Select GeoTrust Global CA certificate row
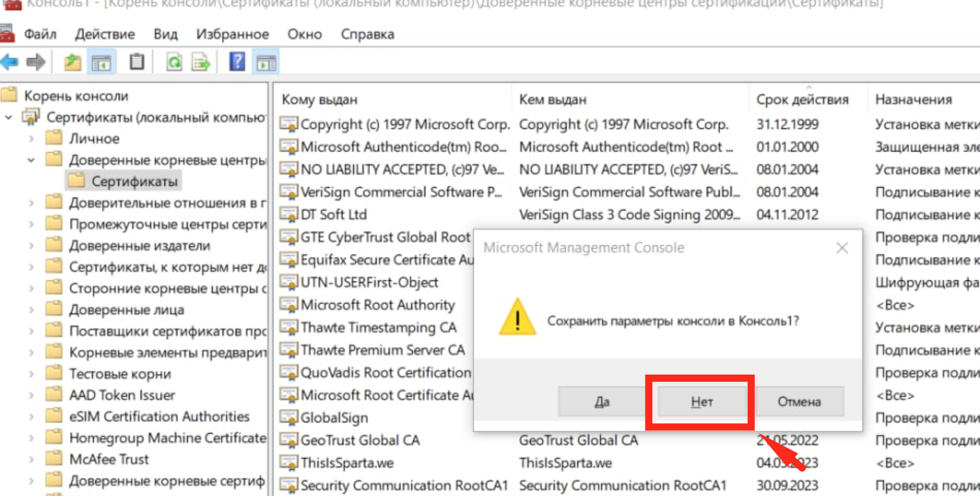 click(x=629, y=440)
